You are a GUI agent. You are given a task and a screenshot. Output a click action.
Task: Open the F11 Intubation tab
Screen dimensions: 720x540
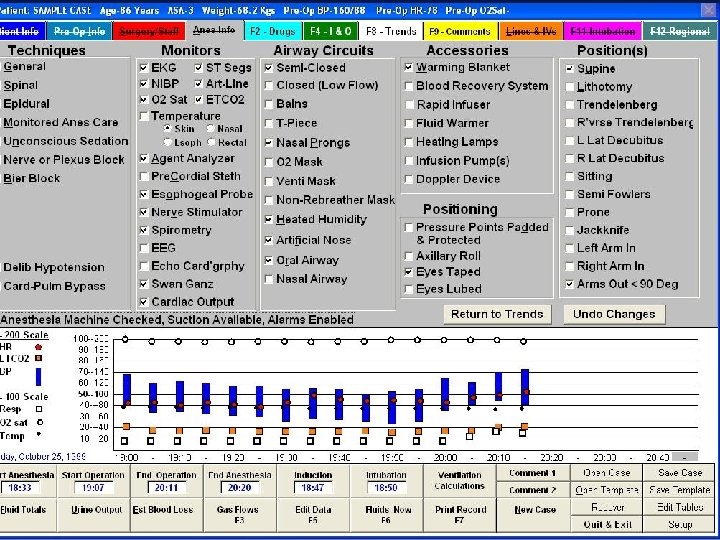[x=602, y=31]
